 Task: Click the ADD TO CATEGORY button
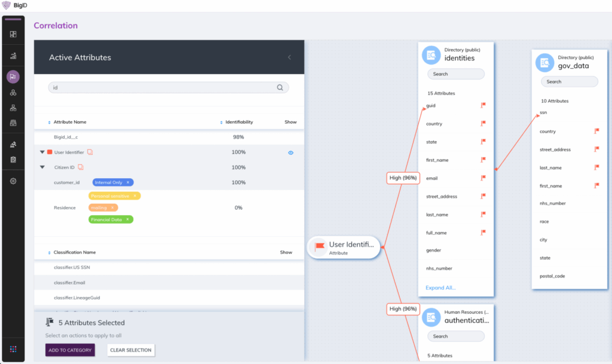pyautogui.click(x=70, y=350)
